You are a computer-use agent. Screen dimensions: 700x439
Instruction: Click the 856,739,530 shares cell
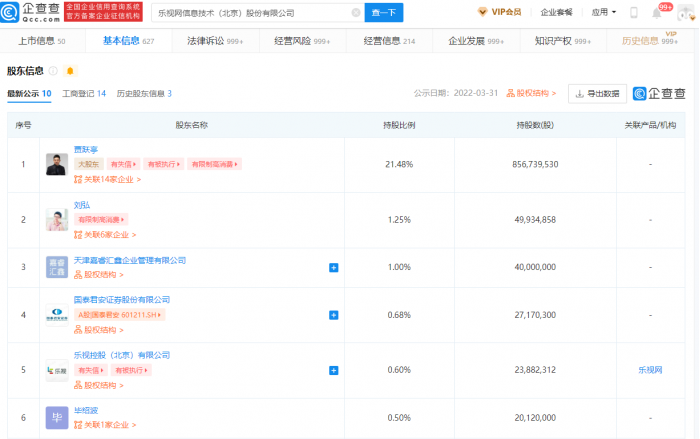pos(535,164)
